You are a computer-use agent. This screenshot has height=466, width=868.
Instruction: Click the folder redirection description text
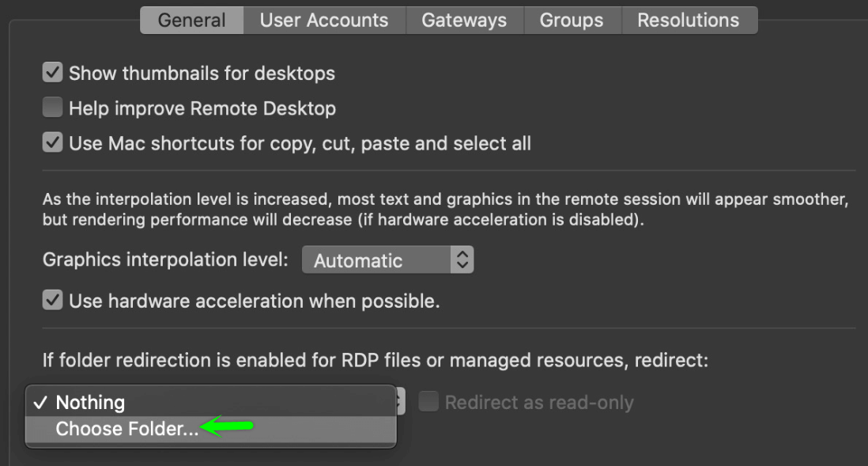[x=376, y=360]
